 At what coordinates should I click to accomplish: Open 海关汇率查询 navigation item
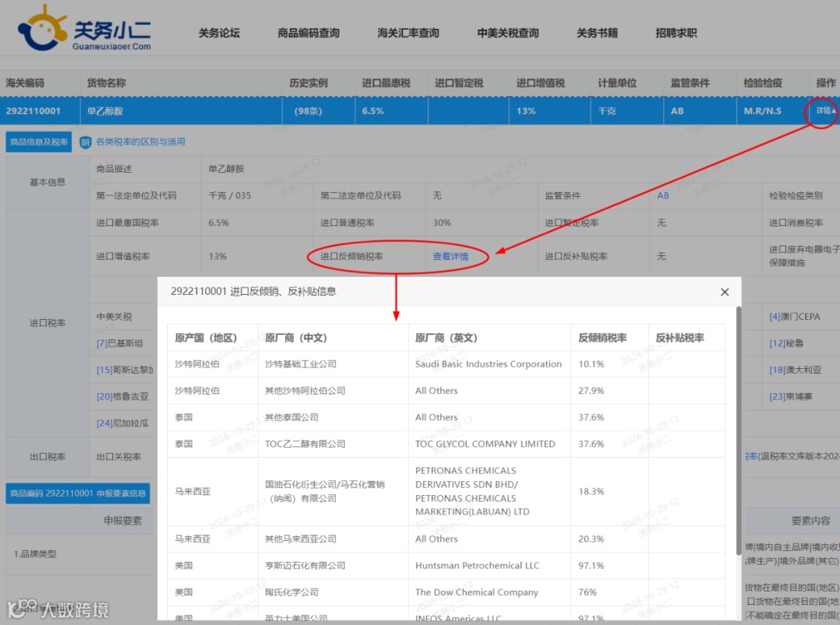click(x=408, y=33)
